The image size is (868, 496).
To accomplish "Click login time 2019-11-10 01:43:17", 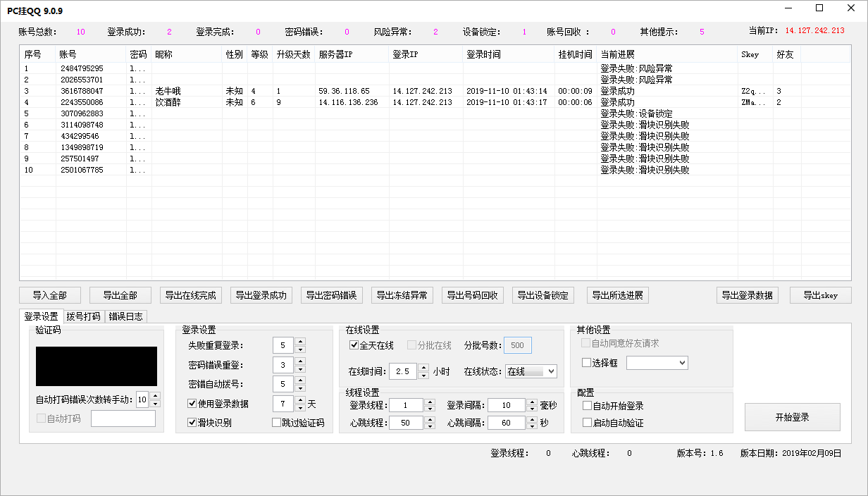I will pyautogui.click(x=507, y=102).
